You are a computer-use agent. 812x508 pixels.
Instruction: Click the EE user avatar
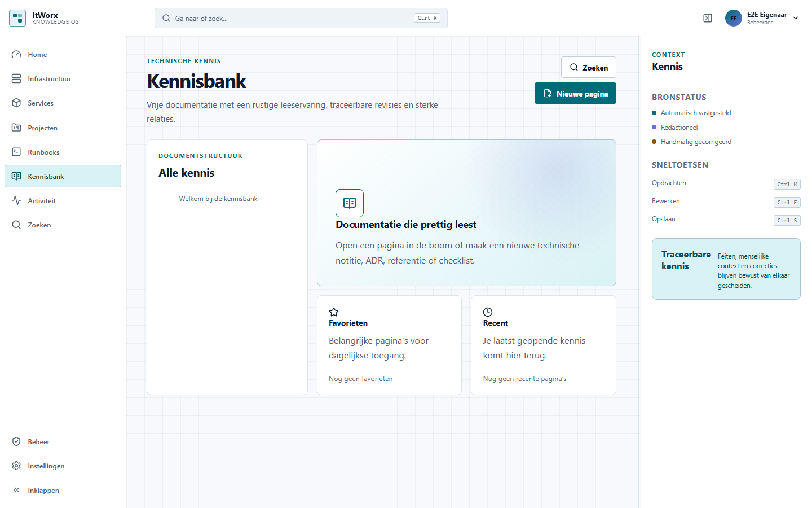tap(734, 18)
